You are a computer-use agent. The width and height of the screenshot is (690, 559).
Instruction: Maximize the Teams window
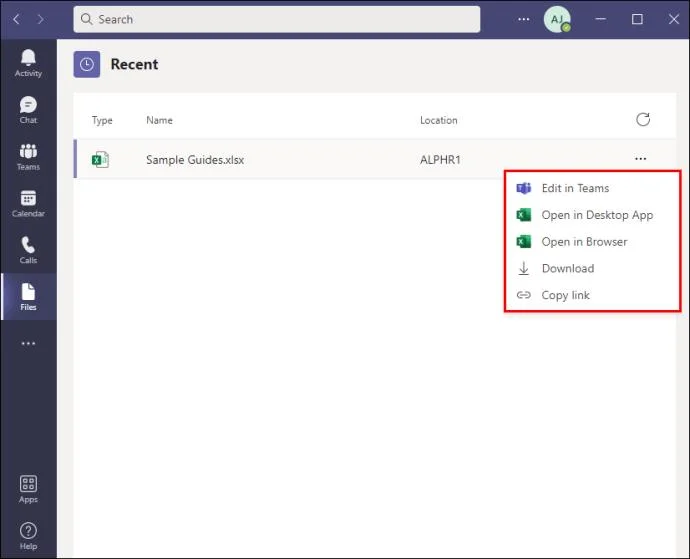click(x=637, y=19)
